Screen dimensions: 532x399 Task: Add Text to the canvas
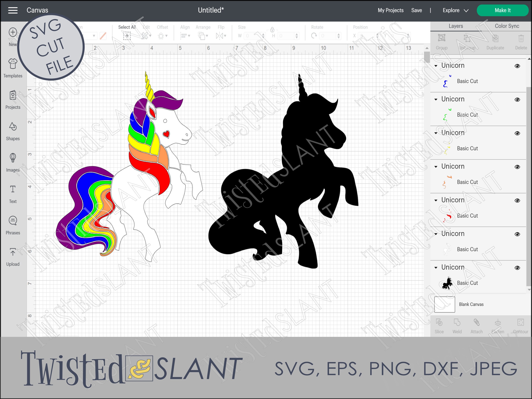[x=13, y=194]
